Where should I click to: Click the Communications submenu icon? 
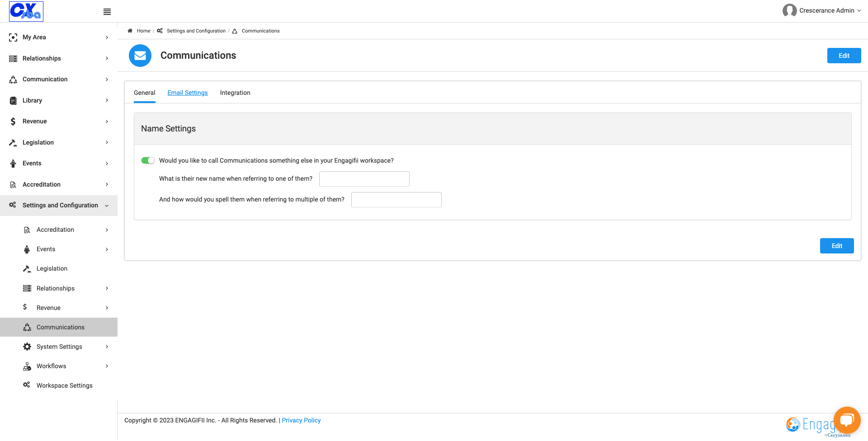coord(27,327)
